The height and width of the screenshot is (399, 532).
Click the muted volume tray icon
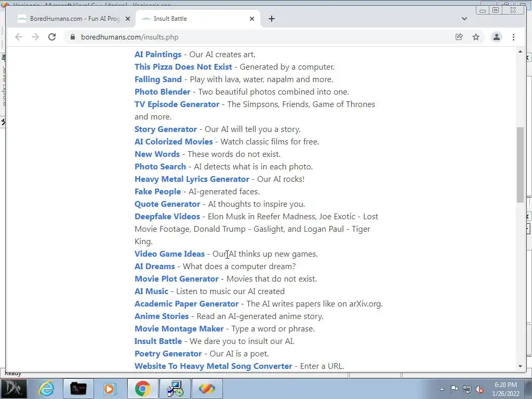(480, 390)
